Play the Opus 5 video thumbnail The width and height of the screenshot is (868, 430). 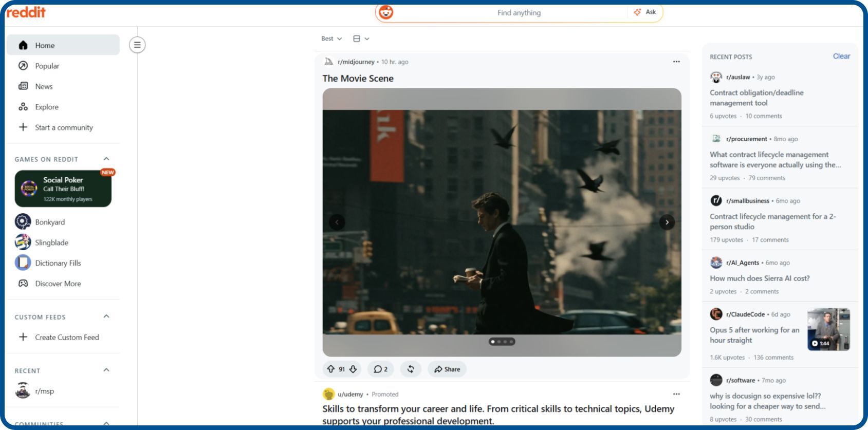(x=828, y=329)
